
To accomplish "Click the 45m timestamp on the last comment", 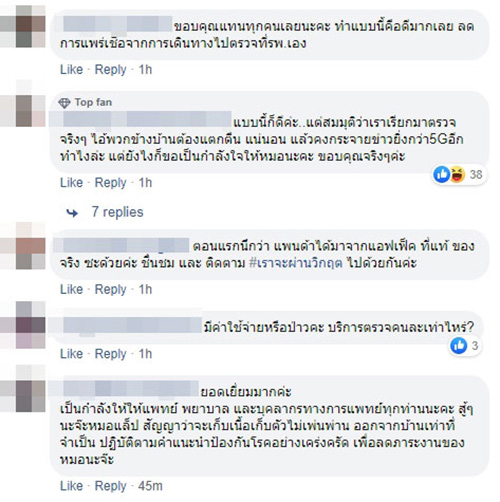I will [150, 486].
